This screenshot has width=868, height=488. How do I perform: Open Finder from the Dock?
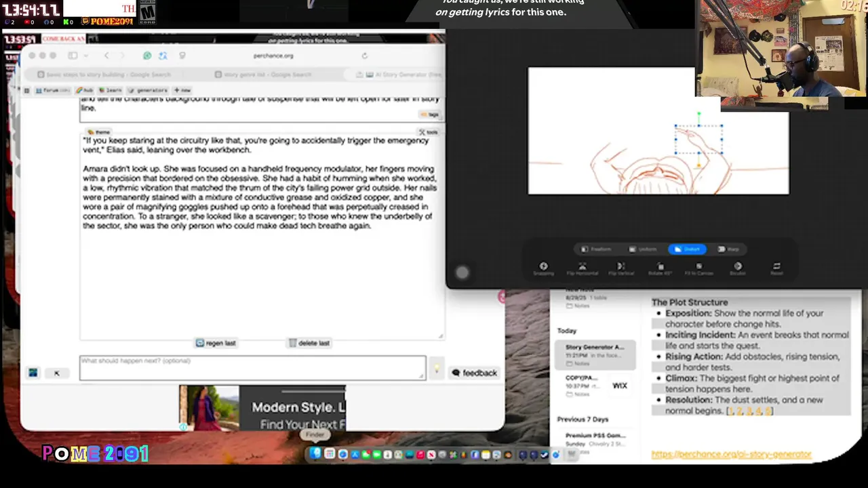(x=315, y=454)
